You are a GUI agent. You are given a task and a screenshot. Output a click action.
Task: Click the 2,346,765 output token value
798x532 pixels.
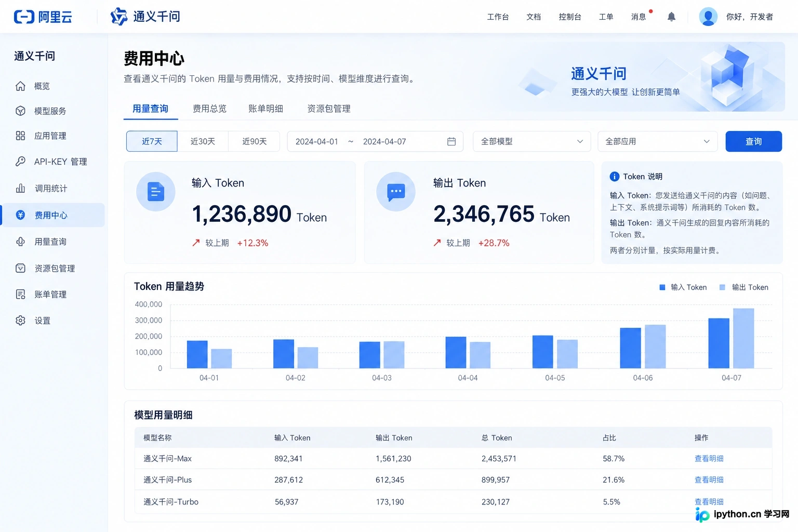coord(484,214)
